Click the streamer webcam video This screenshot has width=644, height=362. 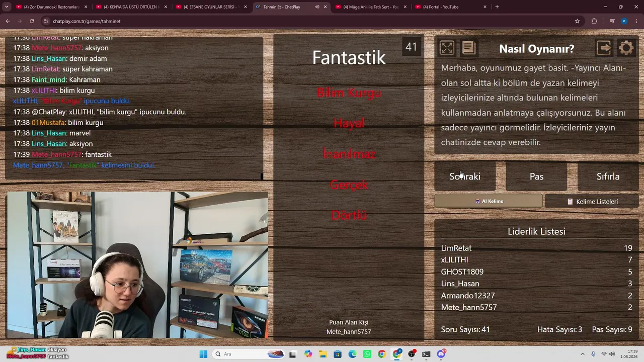point(137,264)
